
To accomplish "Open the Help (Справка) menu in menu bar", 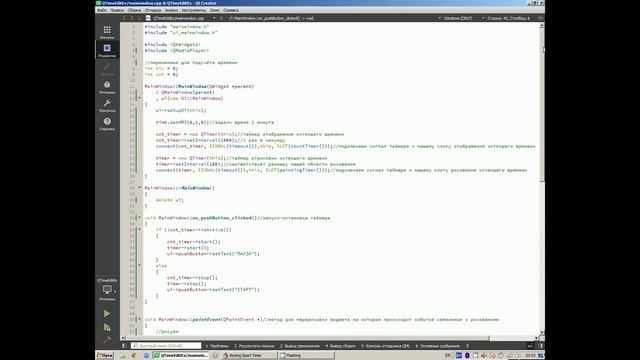I will click(x=231, y=10).
